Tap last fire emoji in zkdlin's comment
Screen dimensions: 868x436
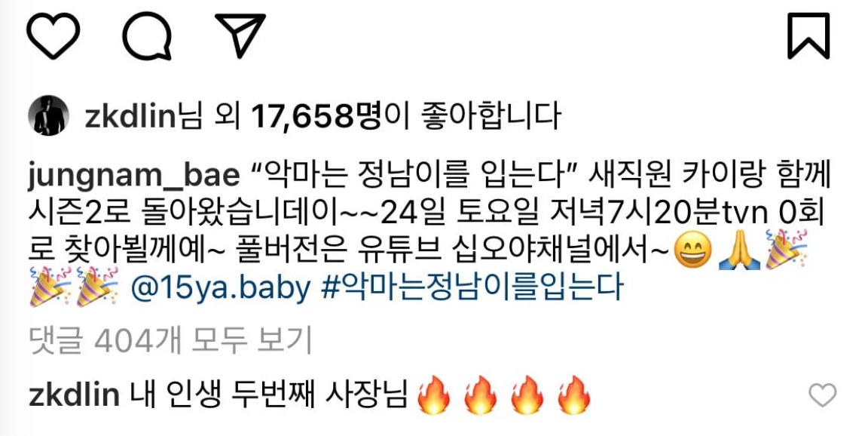click(x=573, y=395)
